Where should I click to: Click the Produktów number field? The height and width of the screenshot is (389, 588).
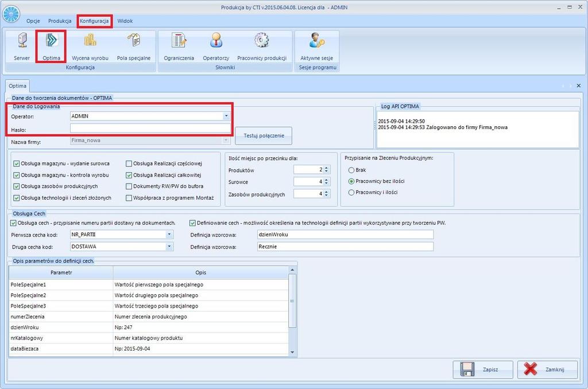[x=308, y=170]
